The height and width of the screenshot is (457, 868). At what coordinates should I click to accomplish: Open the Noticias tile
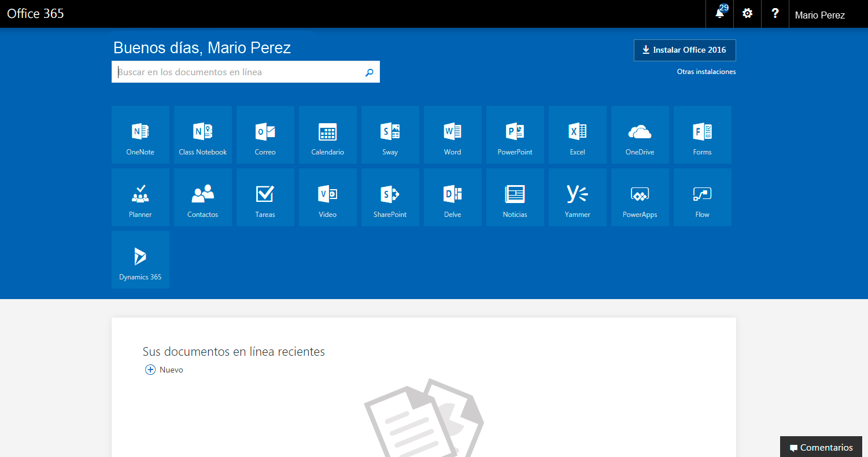515,197
